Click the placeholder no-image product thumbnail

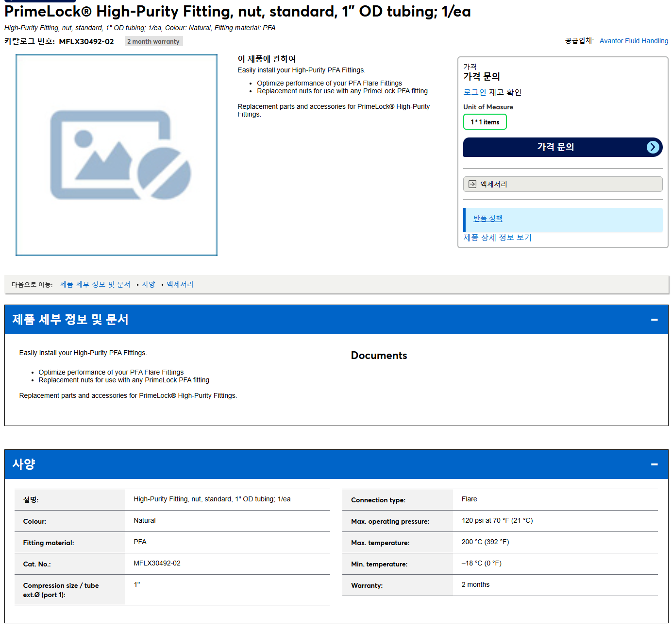click(x=117, y=155)
